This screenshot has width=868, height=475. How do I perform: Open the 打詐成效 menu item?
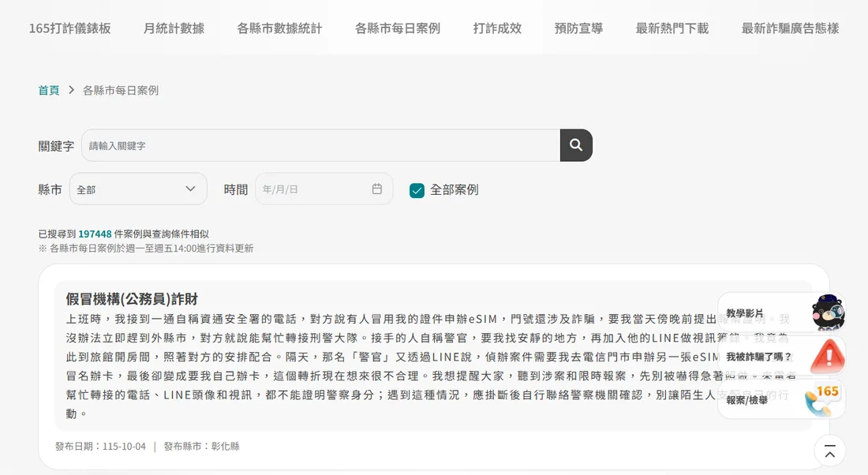(x=498, y=28)
